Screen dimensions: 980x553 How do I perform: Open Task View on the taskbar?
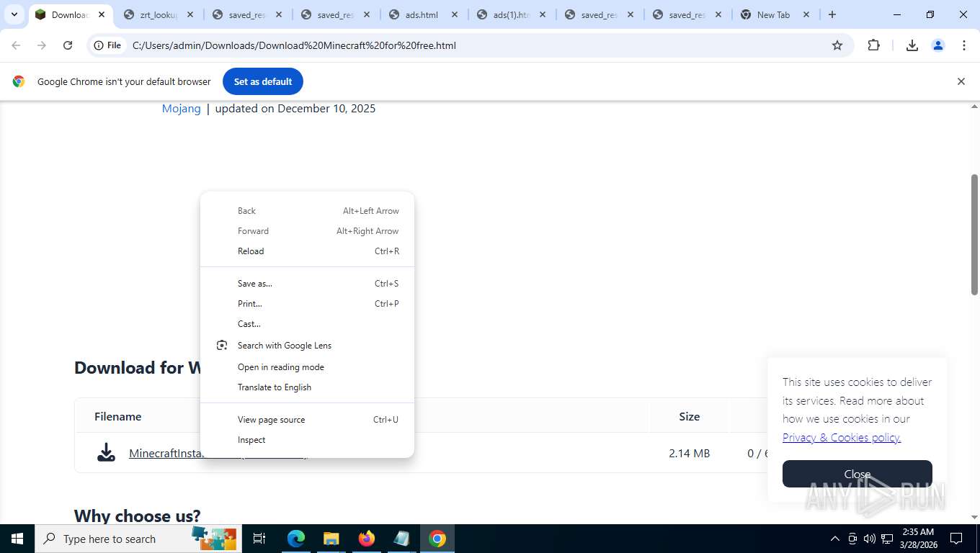[259, 539]
